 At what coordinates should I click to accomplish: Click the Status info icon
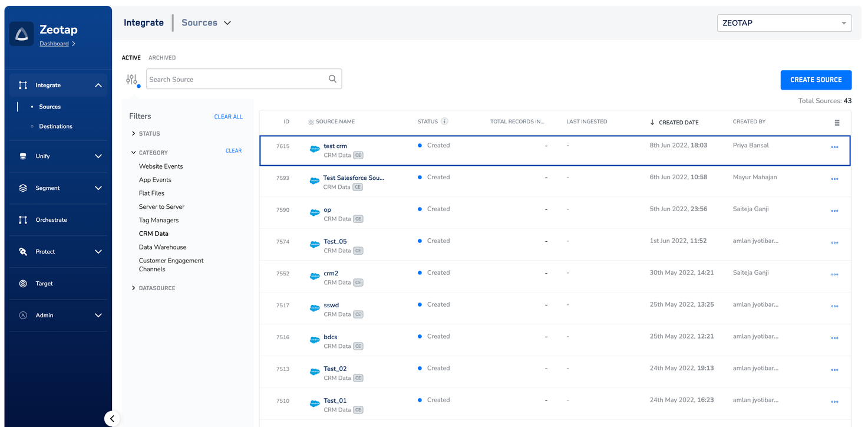445,121
